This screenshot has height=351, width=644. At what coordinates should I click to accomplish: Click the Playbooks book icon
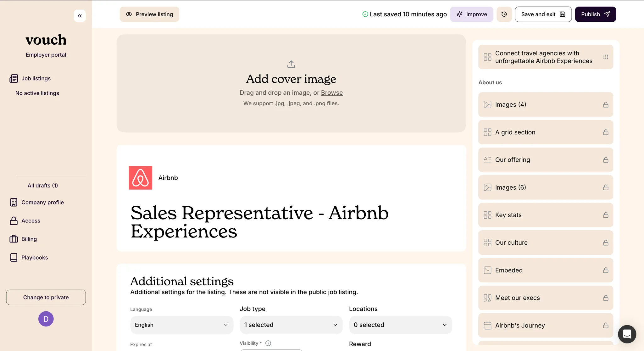coord(14,258)
